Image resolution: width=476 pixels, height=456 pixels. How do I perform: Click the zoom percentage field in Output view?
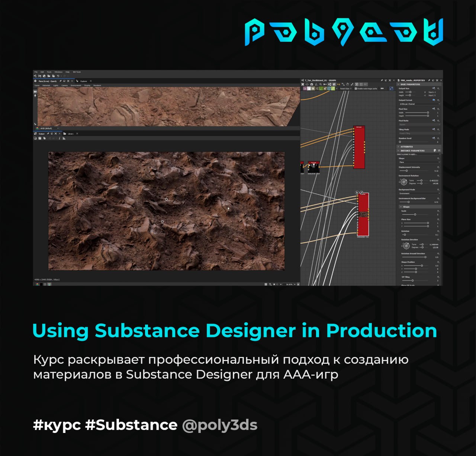pyautogui.click(x=288, y=284)
